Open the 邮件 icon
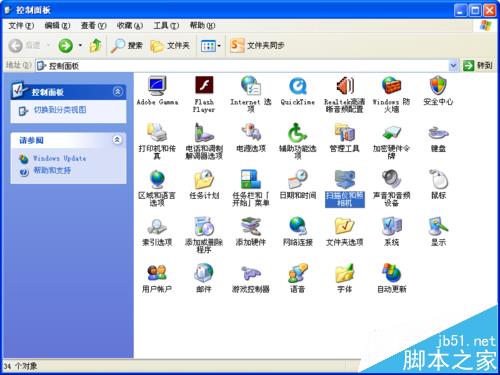This screenshot has height=375, width=500. (x=204, y=273)
